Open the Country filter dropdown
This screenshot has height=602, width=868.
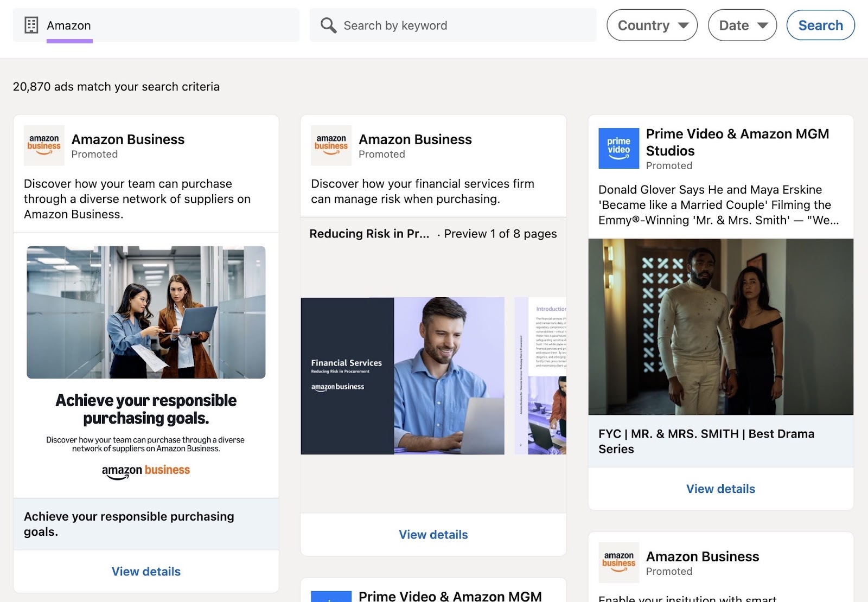(x=652, y=25)
